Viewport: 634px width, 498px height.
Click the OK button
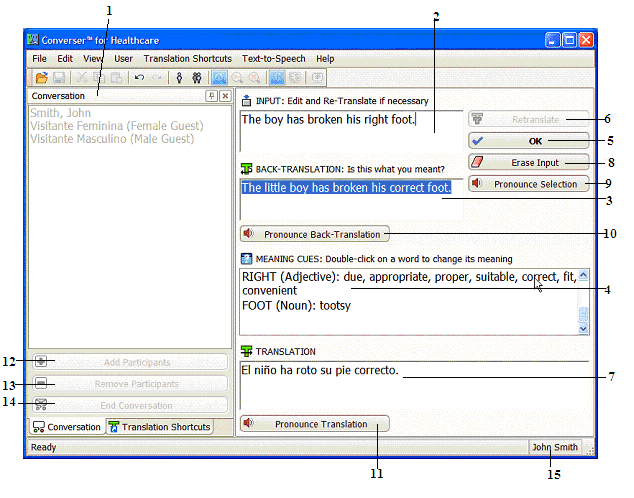[x=527, y=141]
